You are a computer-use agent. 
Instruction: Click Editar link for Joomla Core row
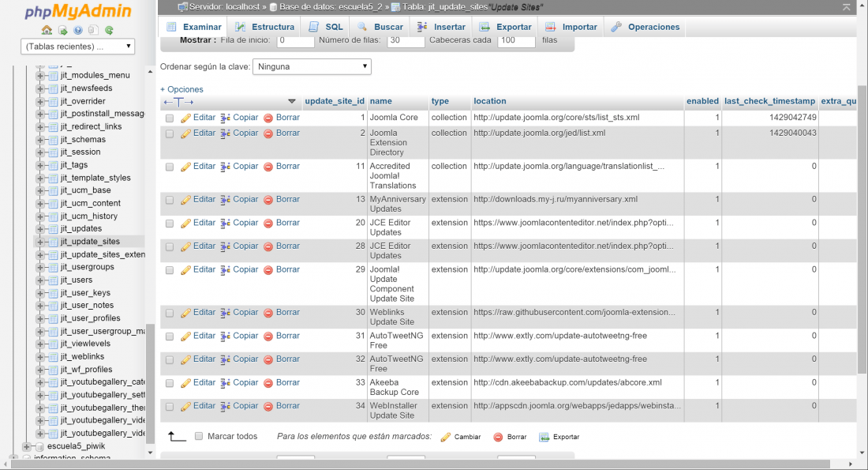pyautogui.click(x=204, y=118)
